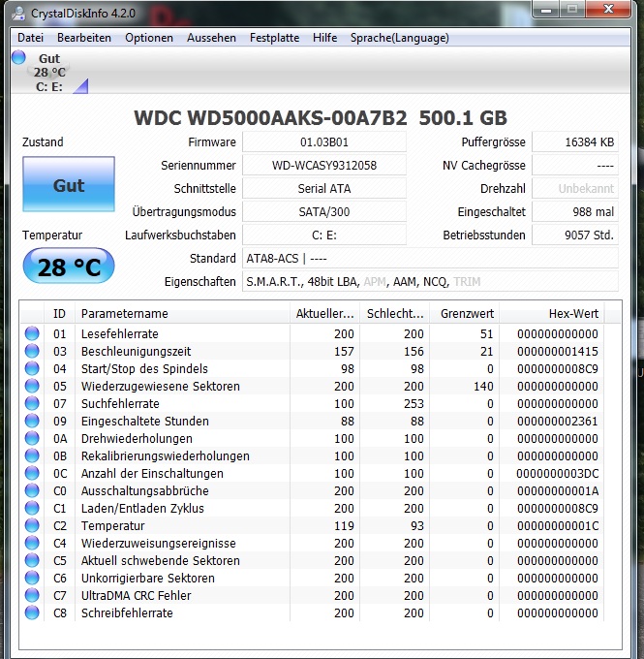Open the Optionen menu
The height and width of the screenshot is (659, 644).
pos(149,38)
